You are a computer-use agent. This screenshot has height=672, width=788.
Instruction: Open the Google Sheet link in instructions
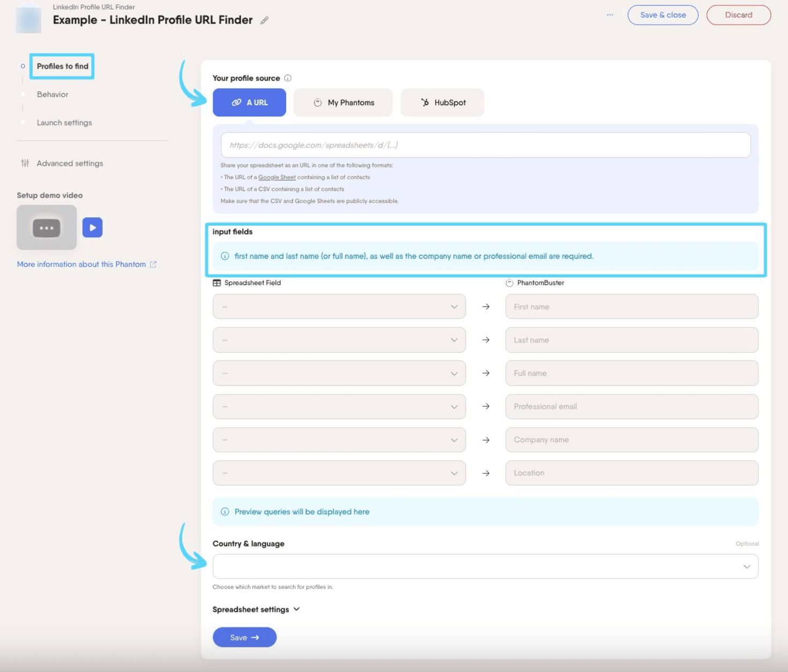coord(277,177)
